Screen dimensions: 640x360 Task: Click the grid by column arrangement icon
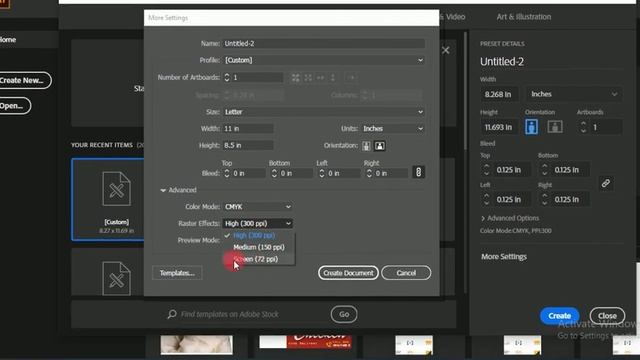tap(308, 78)
